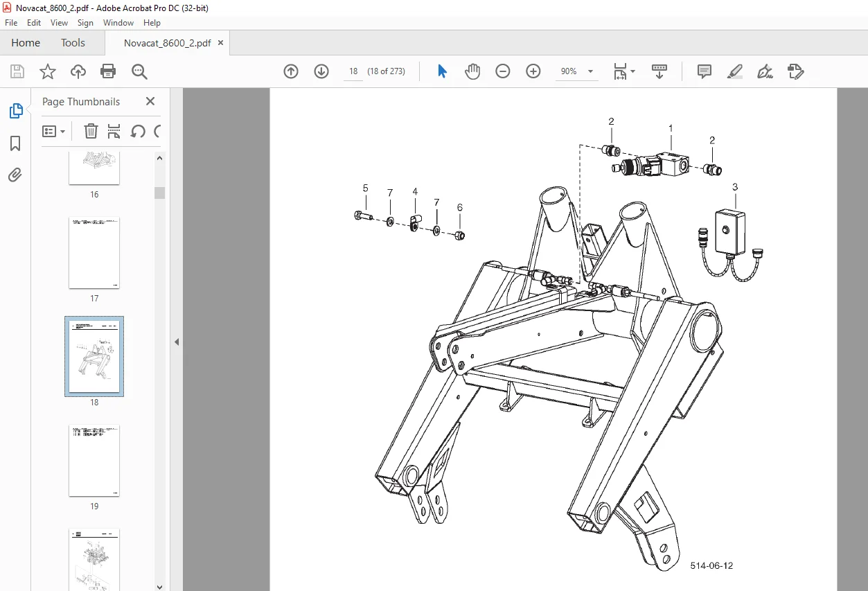868x591 pixels.
Task: Rotate page counterclockwise
Action: [138, 131]
